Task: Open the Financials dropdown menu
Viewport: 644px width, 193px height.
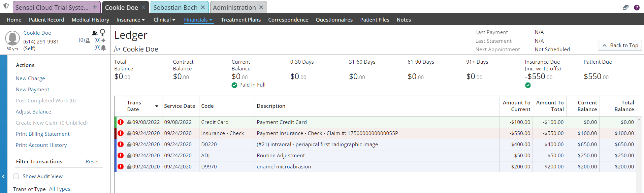Action: pyautogui.click(x=198, y=20)
